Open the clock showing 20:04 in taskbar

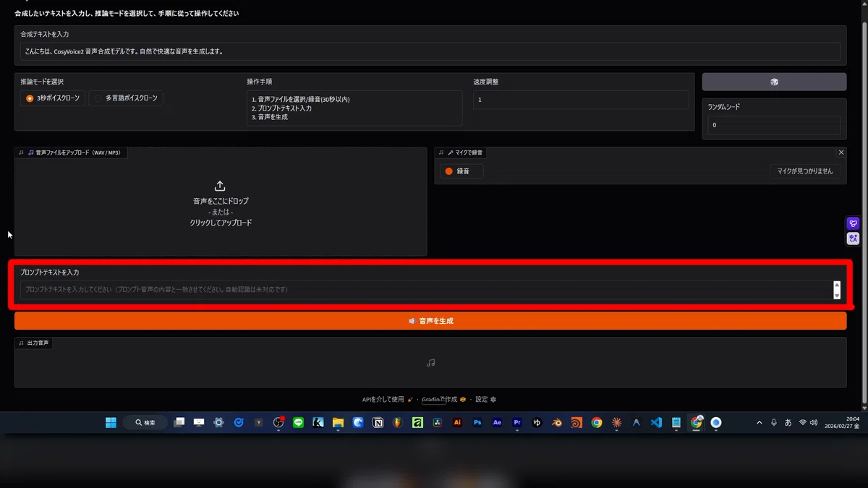pyautogui.click(x=842, y=423)
